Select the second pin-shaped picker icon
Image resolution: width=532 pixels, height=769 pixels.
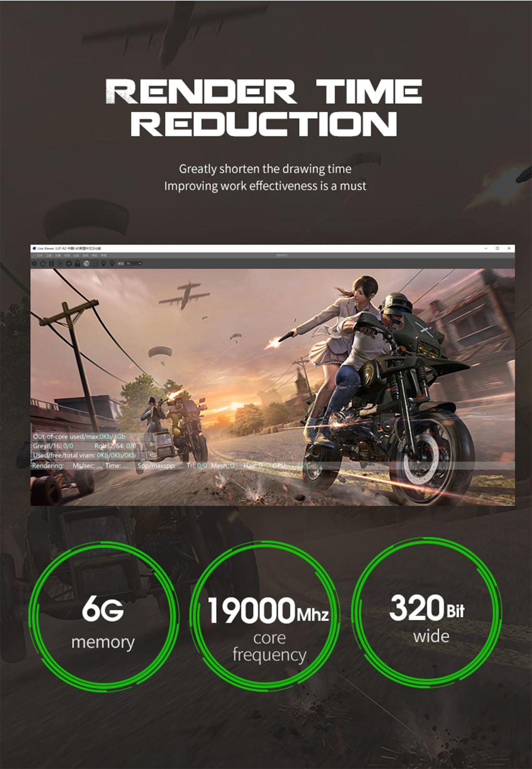pos(112,263)
